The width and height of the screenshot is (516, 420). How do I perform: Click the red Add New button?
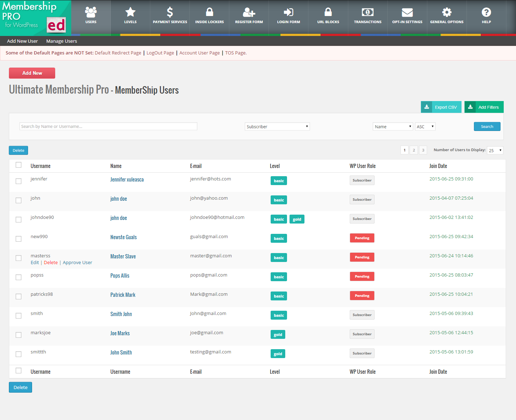coord(32,73)
